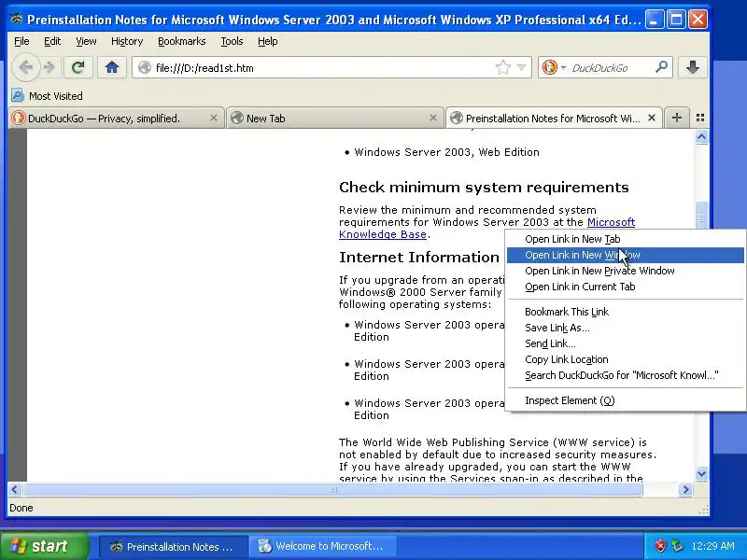Switch to the New Tab tab
Image resolution: width=747 pixels, height=560 pixels.
(334, 119)
